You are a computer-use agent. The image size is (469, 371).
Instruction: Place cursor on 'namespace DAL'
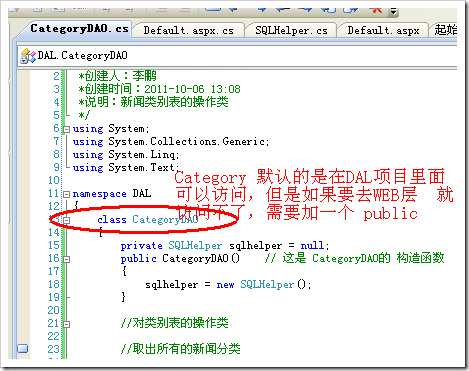pos(112,194)
